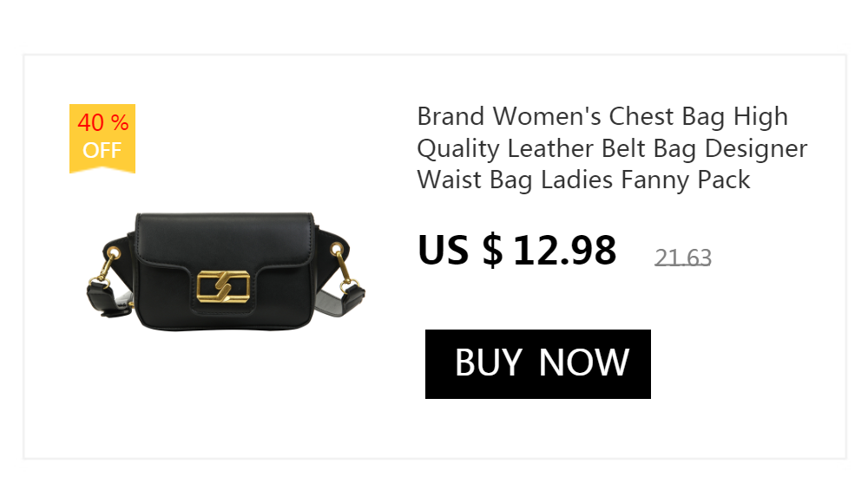This screenshot has height=503, width=868.
Task: Click the 12.98 number in price
Action: click(x=565, y=250)
